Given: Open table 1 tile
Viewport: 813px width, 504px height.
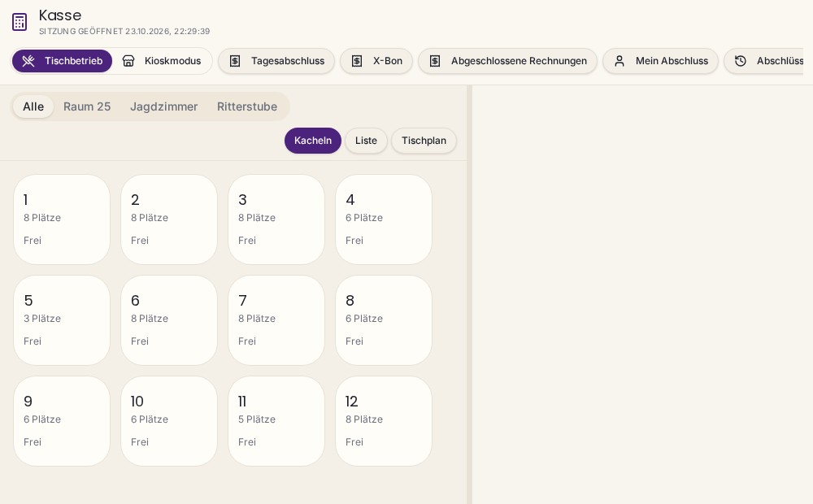Looking at the screenshot, I should point(62,219).
